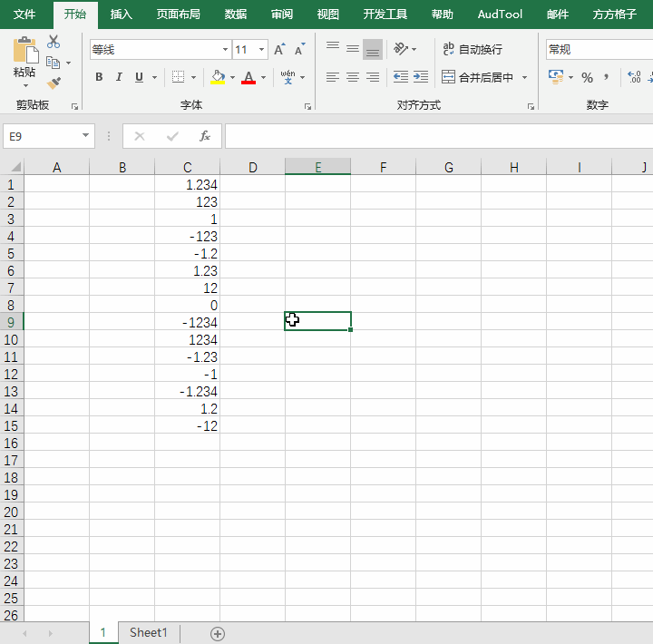Expand the borders dropdown arrow
Screen dimensions: 653x644
click(x=193, y=77)
